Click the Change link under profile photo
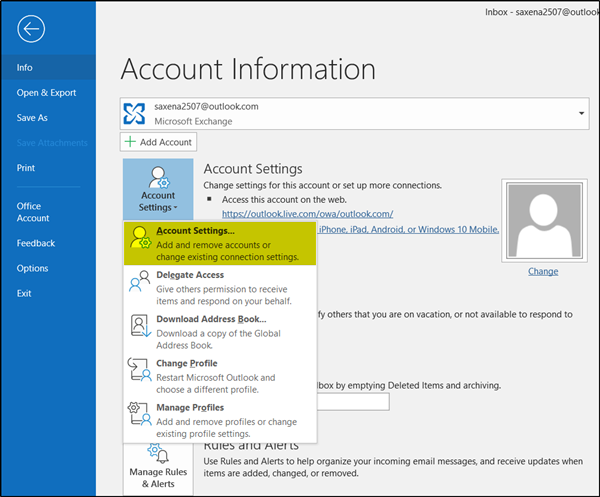The image size is (600, 497). tap(542, 271)
